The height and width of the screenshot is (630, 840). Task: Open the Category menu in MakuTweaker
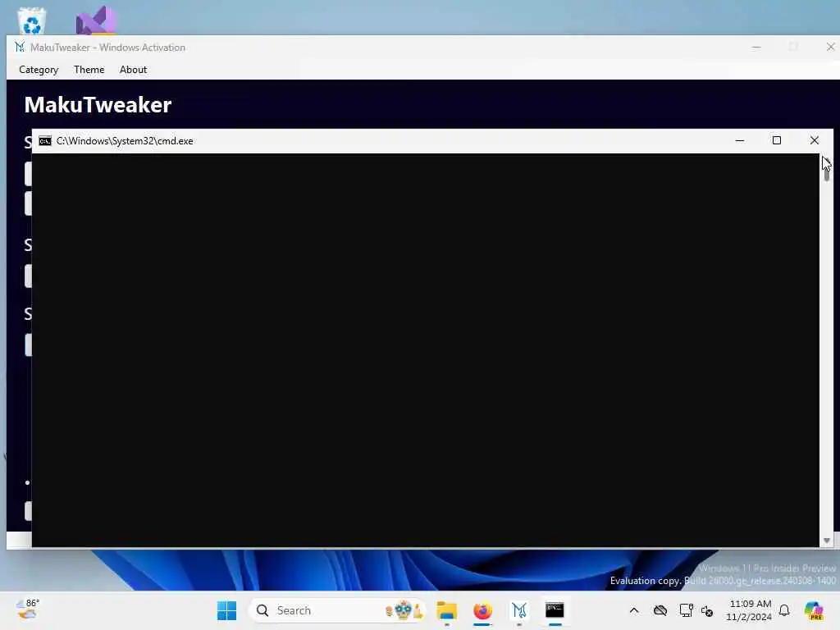[39, 70]
